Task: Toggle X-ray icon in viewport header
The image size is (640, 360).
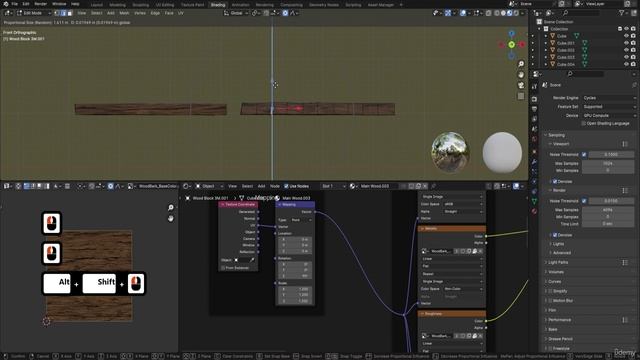Action: pyautogui.click(x=488, y=13)
